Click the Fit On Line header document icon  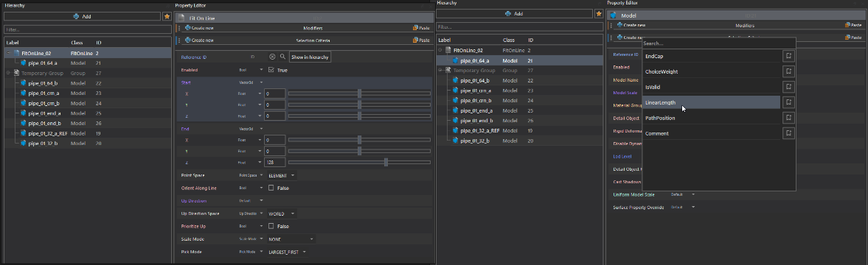[181, 18]
